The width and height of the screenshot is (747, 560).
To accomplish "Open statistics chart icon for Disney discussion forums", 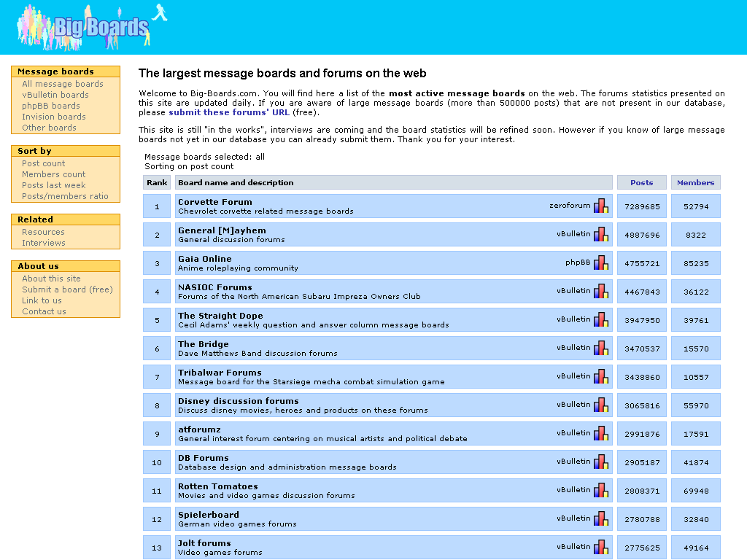I will pyautogui.click(x=601, y=405).
